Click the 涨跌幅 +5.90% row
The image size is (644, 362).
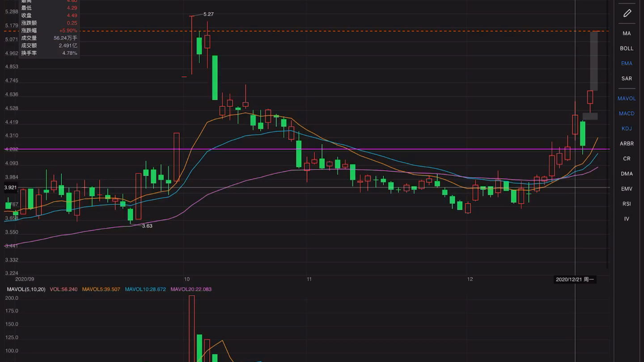[x=49, y=31]
